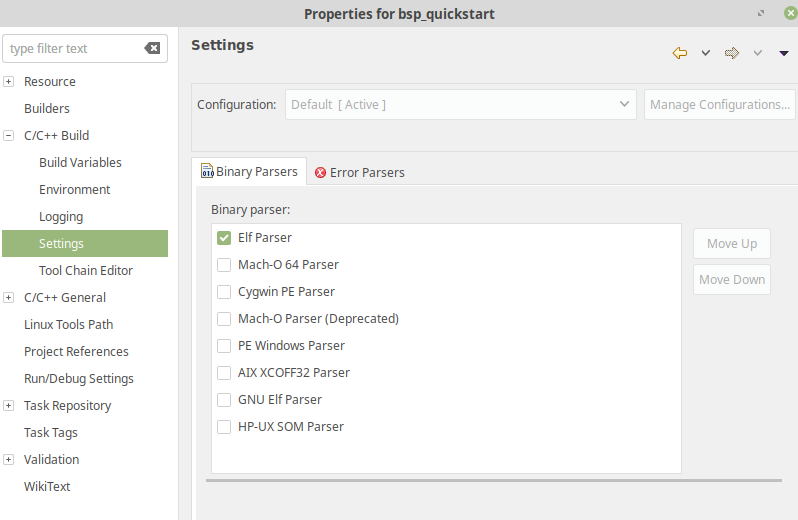Open the back history dropdown arrow
798x520 pixels.
tap(706, 53)
